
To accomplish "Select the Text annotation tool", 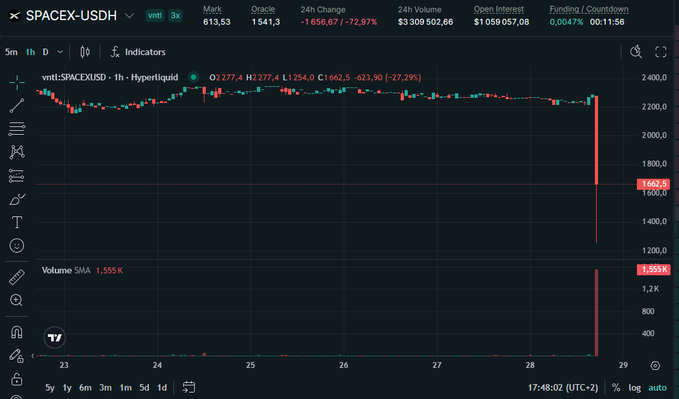I will (x=17, y=222).
